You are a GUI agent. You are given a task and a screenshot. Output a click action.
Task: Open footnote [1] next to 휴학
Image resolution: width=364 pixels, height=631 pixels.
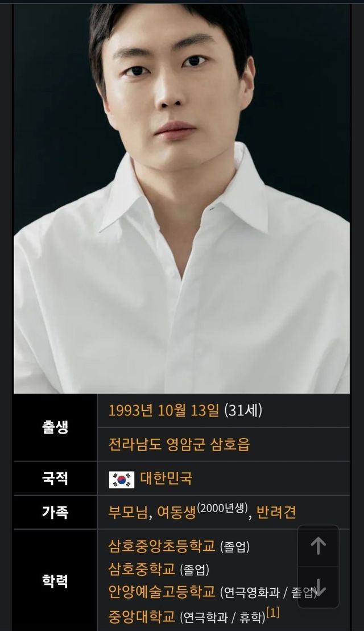pyautogui.click(x=272, y=613)
